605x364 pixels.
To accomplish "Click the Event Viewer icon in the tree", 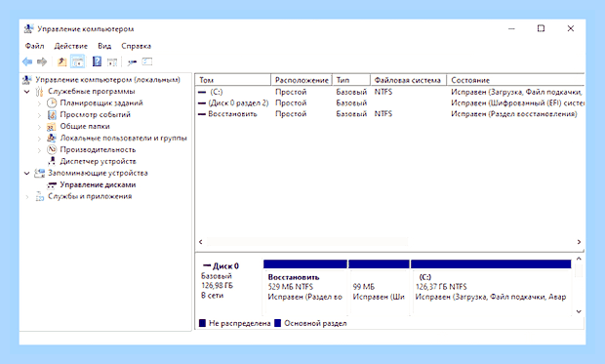I will (52, 114).
